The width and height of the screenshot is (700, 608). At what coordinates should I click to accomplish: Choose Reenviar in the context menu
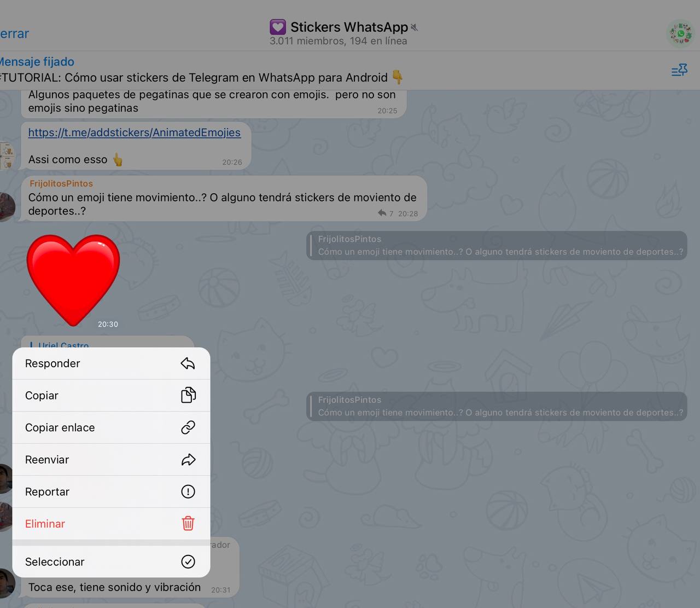coord(112,460)
